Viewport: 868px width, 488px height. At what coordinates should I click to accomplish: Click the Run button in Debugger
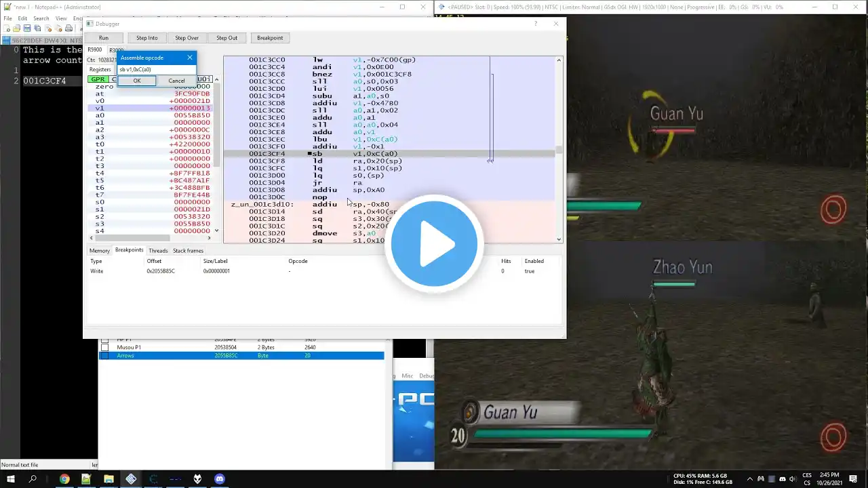(x=104, y=38)
